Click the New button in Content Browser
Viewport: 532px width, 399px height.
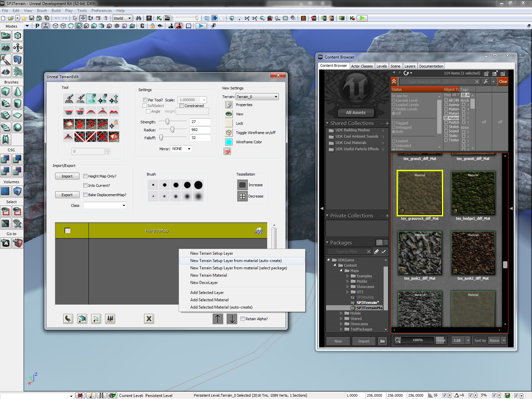coord(338,341)
